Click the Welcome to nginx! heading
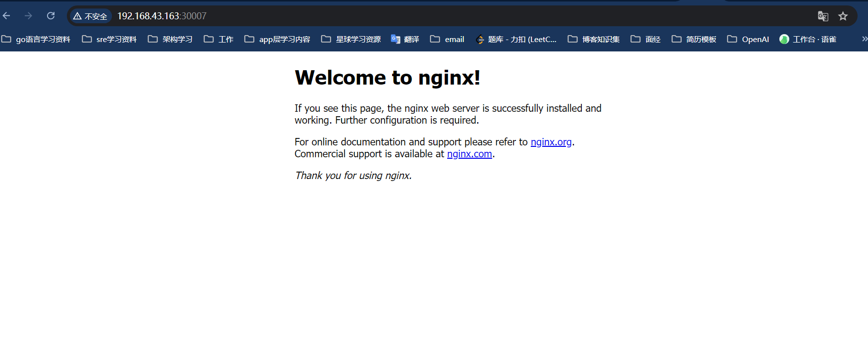The image size is (868, 362). (387, 78)
